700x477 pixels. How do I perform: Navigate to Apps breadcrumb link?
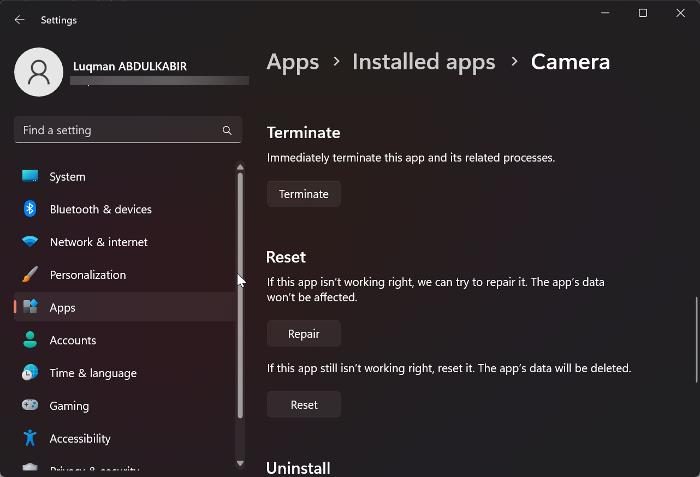click(x=293, y=62)
